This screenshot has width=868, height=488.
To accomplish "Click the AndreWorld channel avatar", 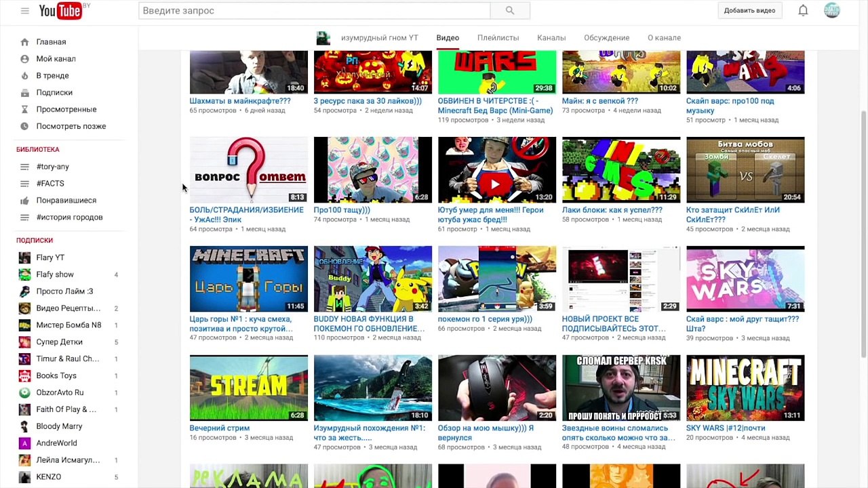I will 24,443.
